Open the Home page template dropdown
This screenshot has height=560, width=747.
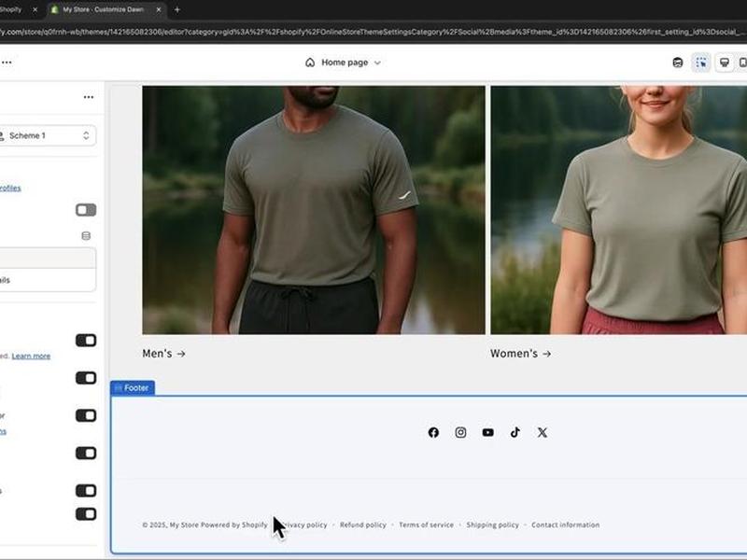coord(344,63)
